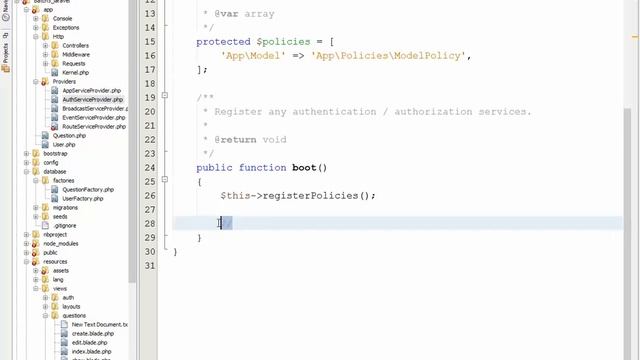Click the Controllers folder icon

pos(55,45)
